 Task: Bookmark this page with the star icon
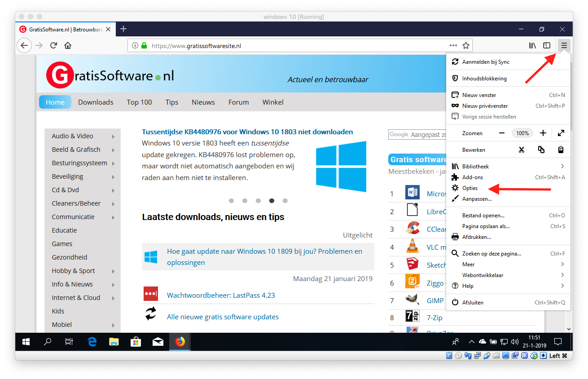click(466, 45)
